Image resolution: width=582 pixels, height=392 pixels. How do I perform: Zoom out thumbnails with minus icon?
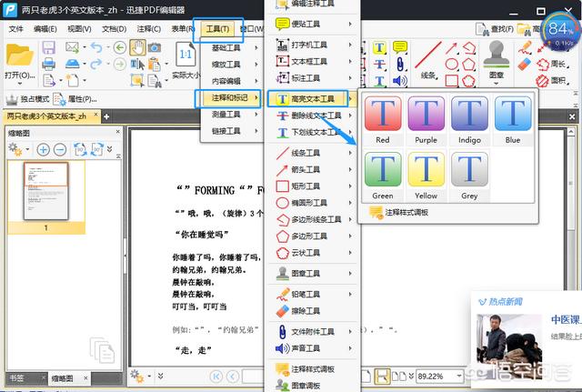coord(60,149)
